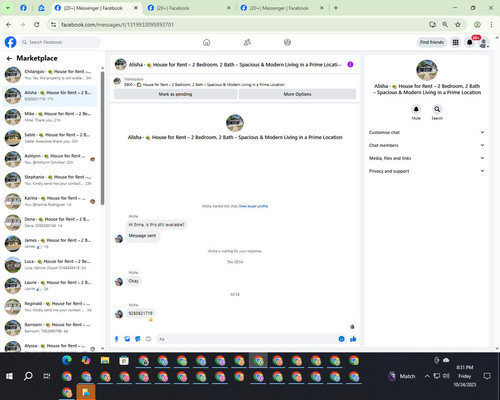Click Find friends button
Viewport: 500px width, 400px height.
pyautogui.click(x=432, y=42)
